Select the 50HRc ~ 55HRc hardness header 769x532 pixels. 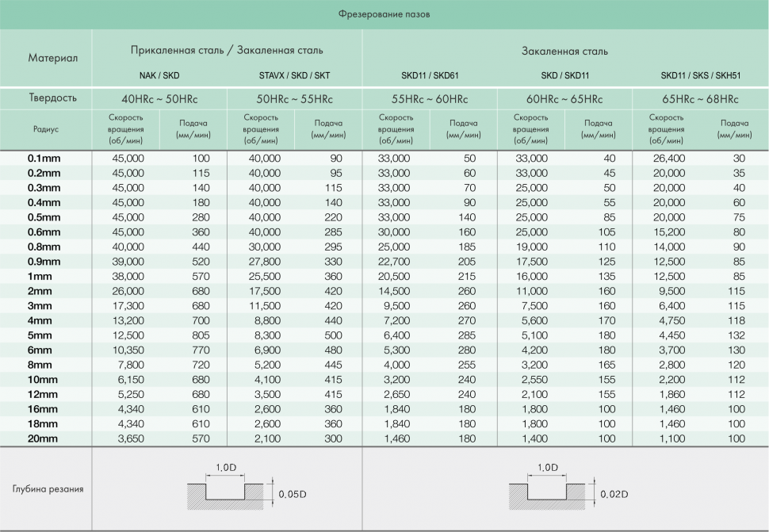pos(294,99)
